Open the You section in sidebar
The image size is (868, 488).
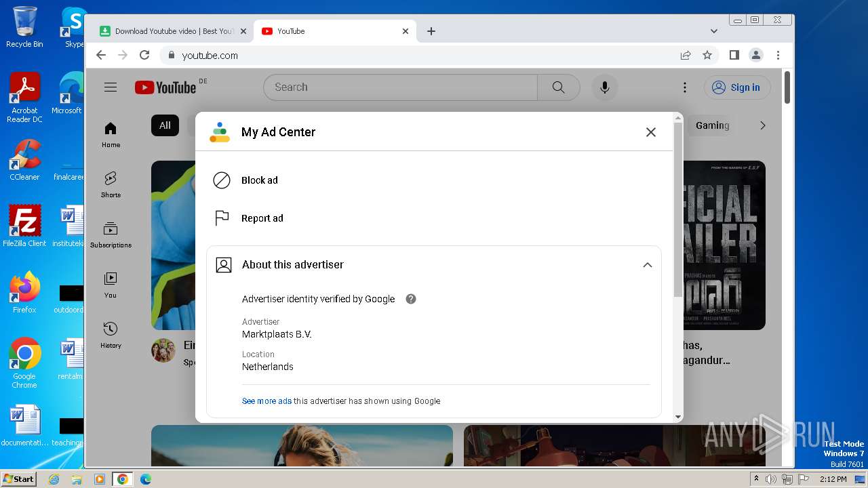(111, 285)
